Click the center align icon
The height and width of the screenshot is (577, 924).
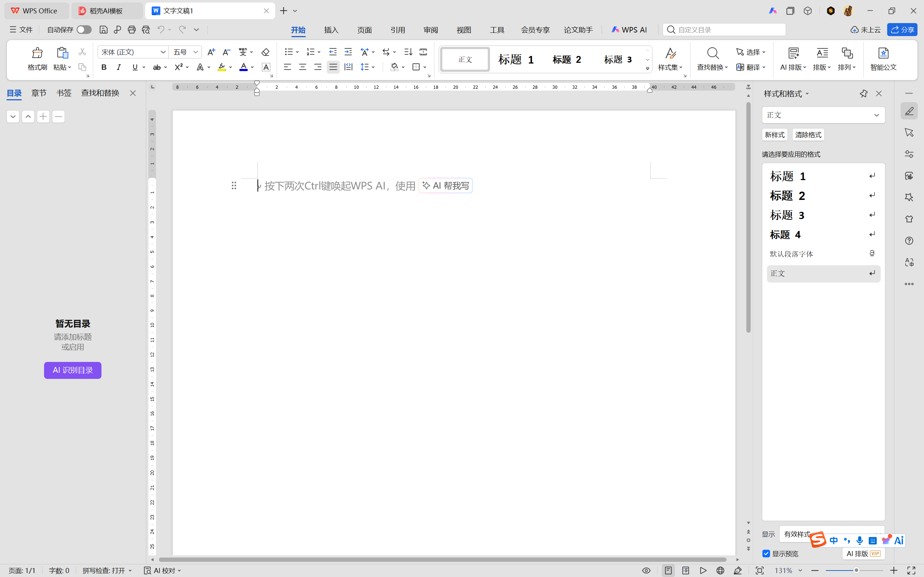302,67
